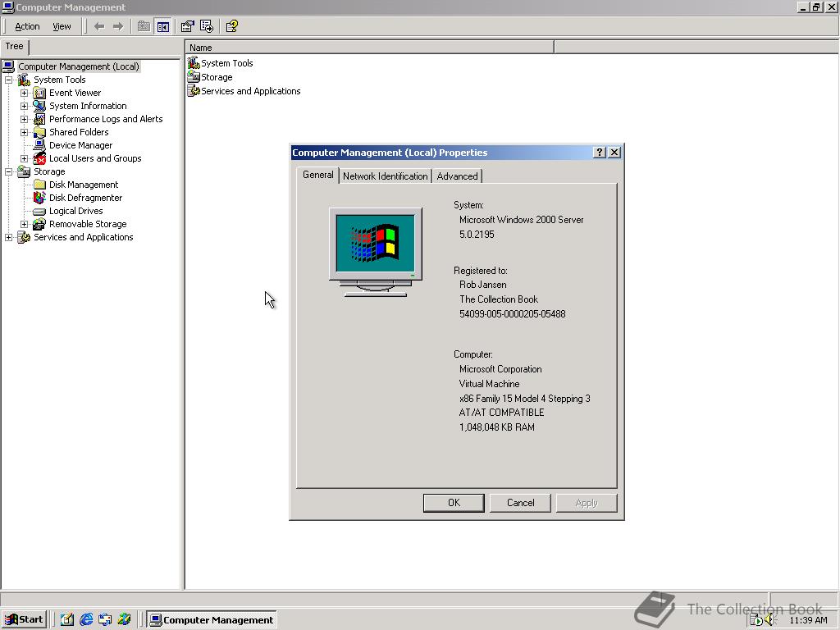This screenshot has height=630, width=840.
Task: Click the Removable Storage tree icon
Action: coord(39,224)
